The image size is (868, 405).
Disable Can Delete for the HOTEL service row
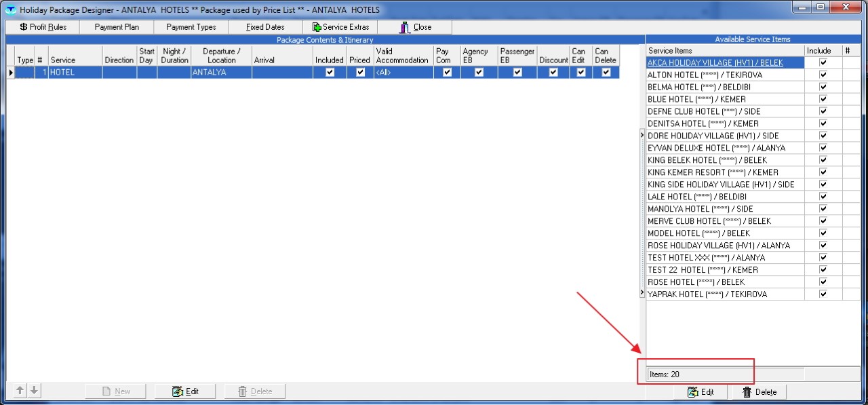pyautogui.click(x=605, y=73)
